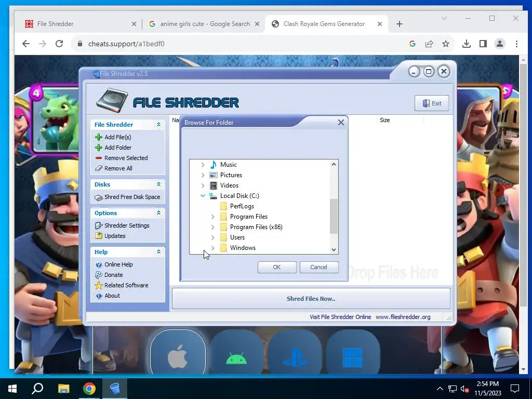Reload the page in Chrome
This screenshot has width=532, height=399.
[x=59, y=44]
